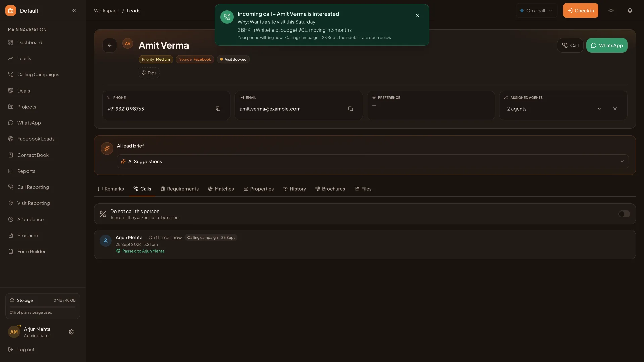Dismiss the incoming call notification

click(418, 16)
